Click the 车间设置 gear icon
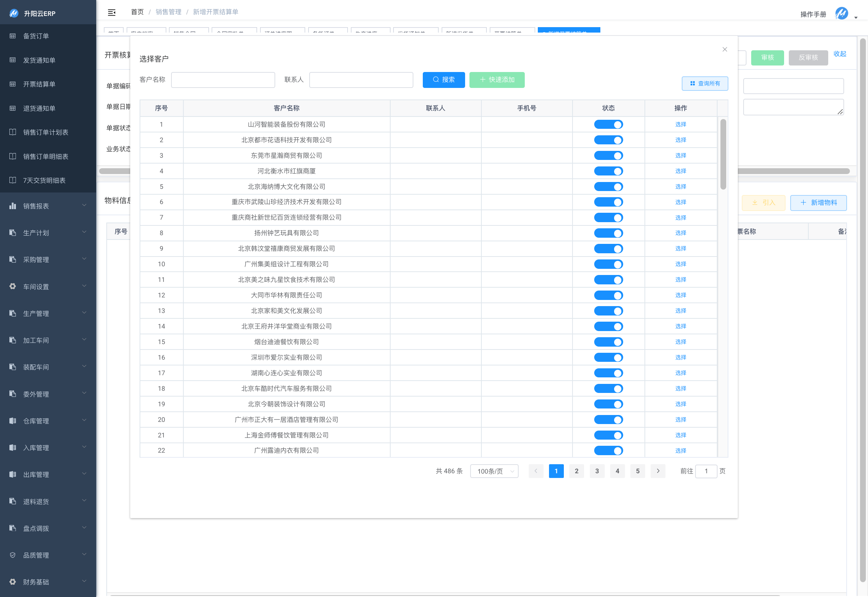The height and width of the screenshot is (597, 868). (x=13, y=286)
